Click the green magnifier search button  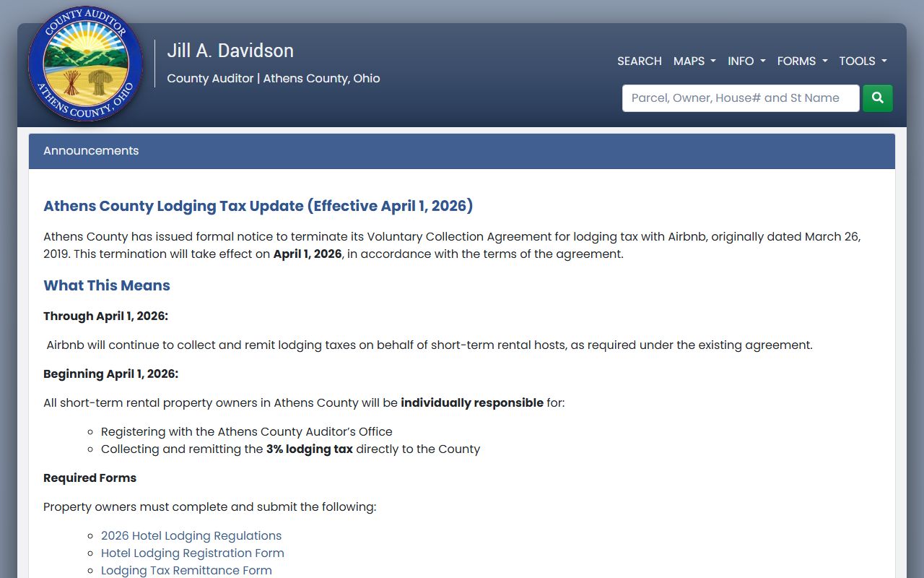click(878, 98)
